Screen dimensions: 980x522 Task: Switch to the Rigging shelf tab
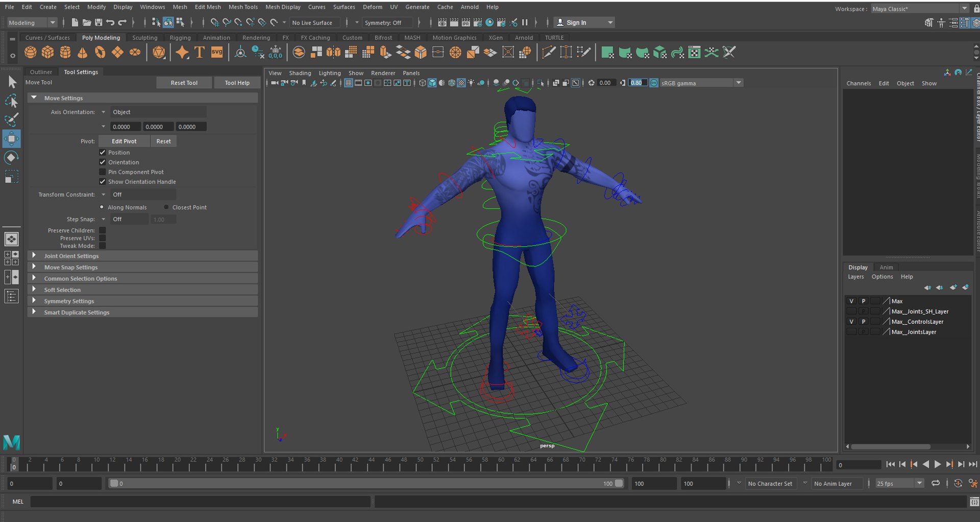click(180, 38)
